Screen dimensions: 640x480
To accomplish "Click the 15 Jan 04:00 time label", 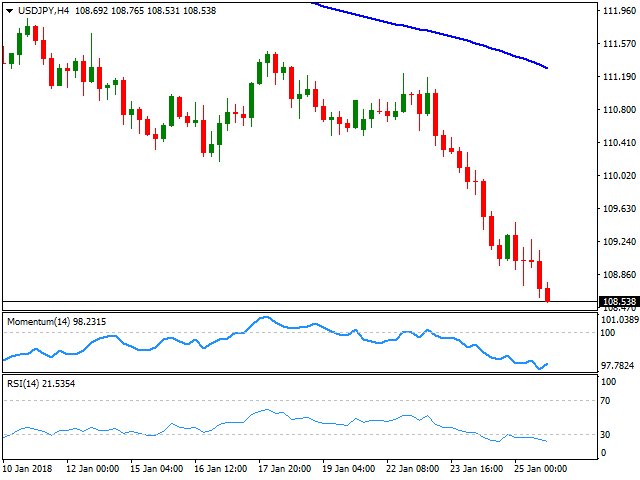I will [x=157, y=468].
